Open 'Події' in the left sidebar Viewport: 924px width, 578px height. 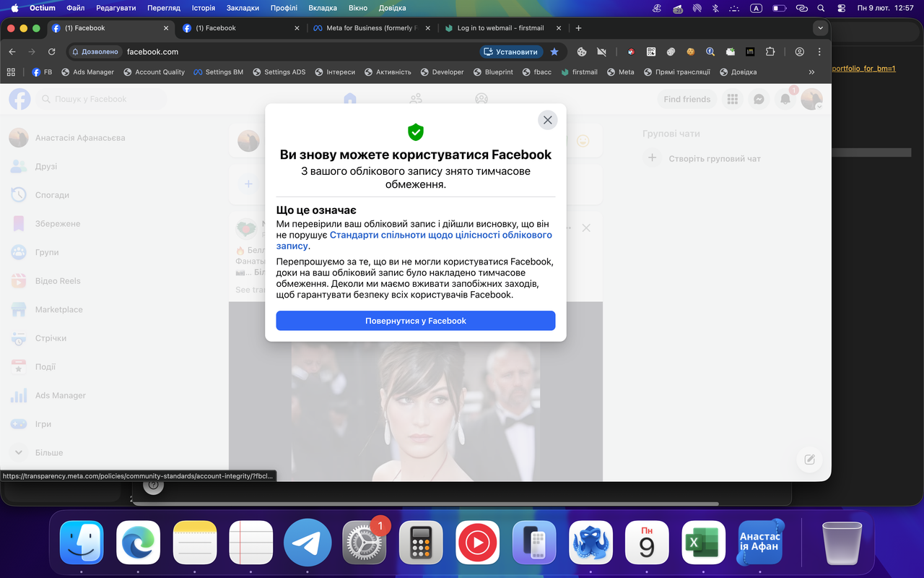click(x=45, y=367)
